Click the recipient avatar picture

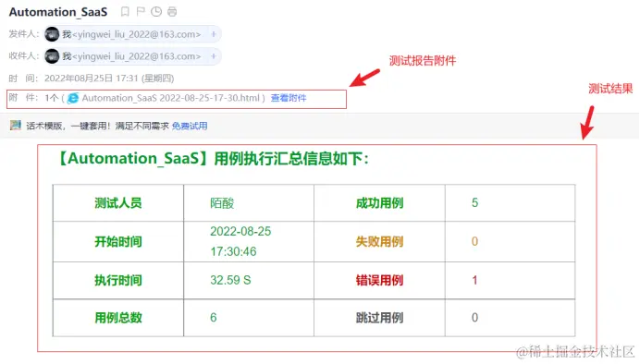coord(52,56)
